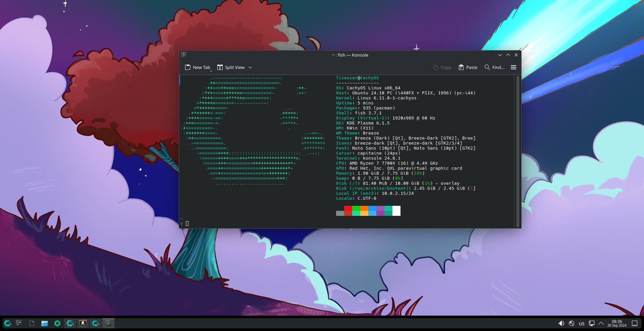Open a new tab in Konsole
The height and width of the screenshot is (331, 644).
click(197, 67)
